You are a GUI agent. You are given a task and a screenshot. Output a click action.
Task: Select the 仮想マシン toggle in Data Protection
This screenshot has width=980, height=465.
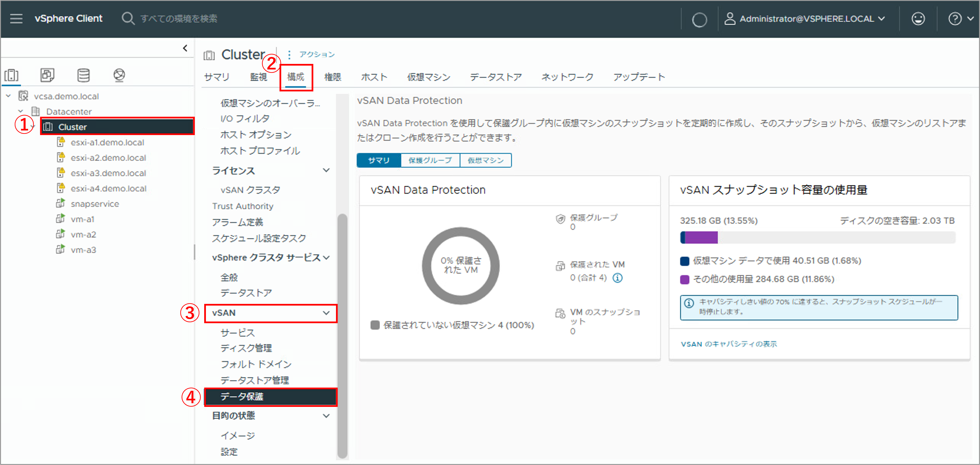(x=485, y=160)
